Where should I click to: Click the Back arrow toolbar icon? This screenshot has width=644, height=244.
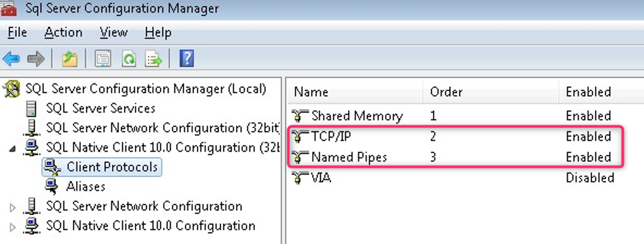pos(11,59)
